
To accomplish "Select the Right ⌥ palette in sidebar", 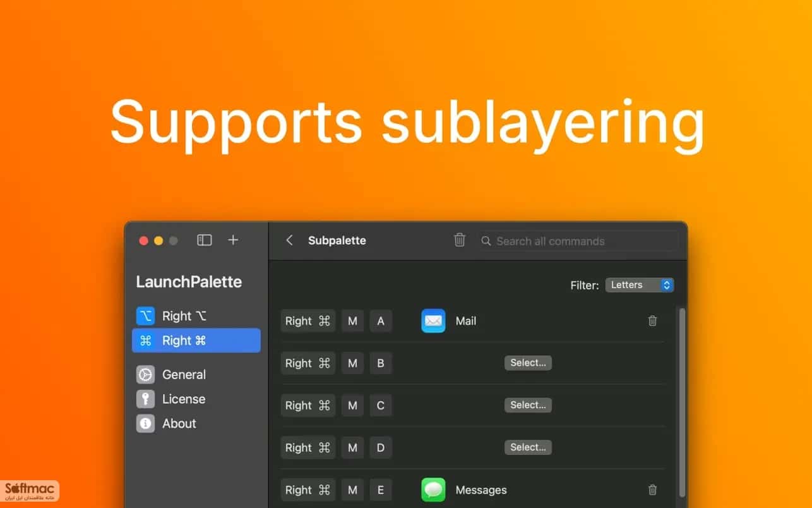I will click(x=196, y=316).
